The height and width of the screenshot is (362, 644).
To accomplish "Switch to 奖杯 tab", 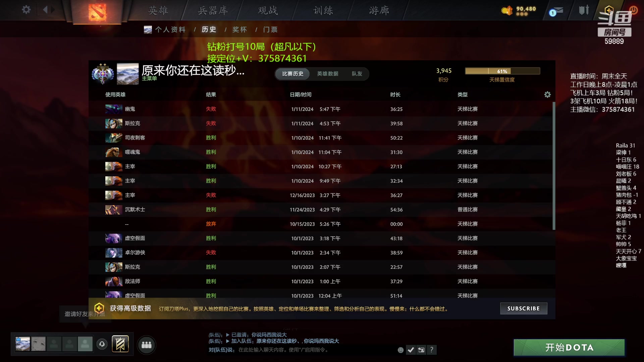I will (x=239, y=29).
